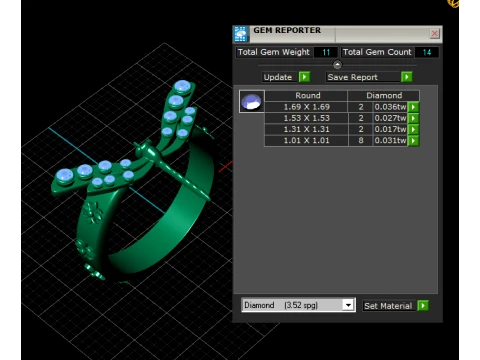Click the 0.036tw weight cell

point(390,107)
